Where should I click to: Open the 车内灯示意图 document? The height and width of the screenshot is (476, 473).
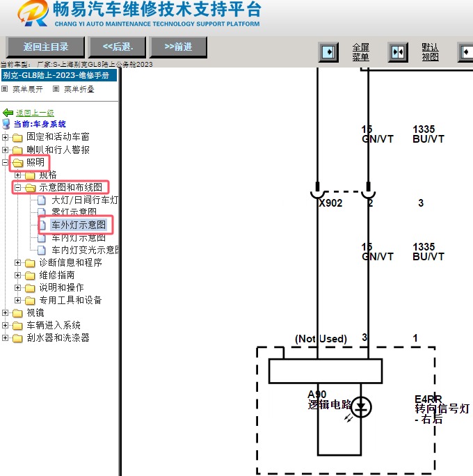(79, 237)
